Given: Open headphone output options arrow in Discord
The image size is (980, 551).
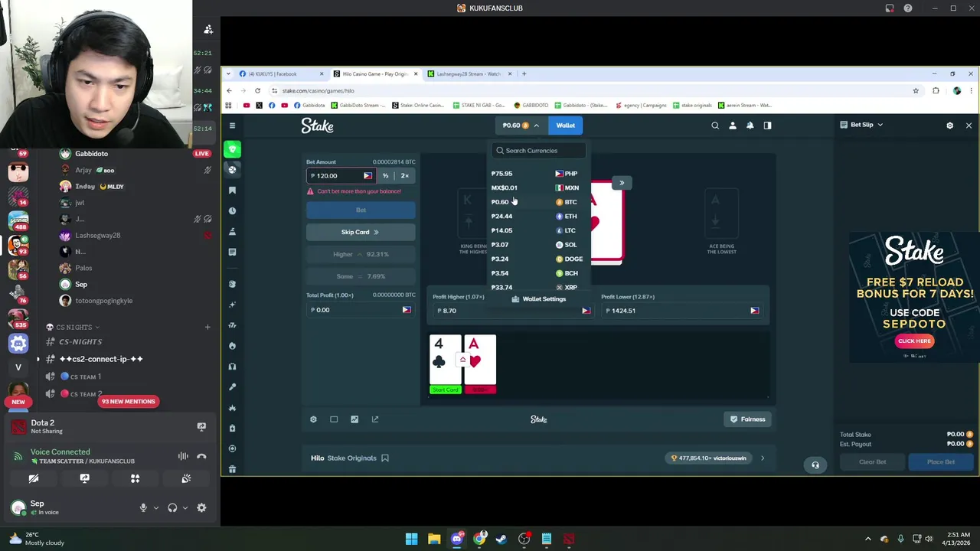Looking at the screenshot, I should (x=185, y=508).
